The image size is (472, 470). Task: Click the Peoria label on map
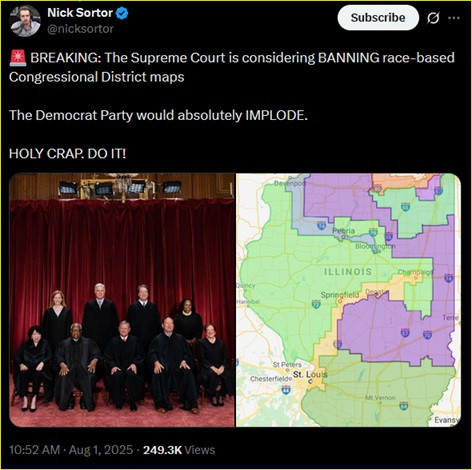pyautogui.click(x=344, y=231)
